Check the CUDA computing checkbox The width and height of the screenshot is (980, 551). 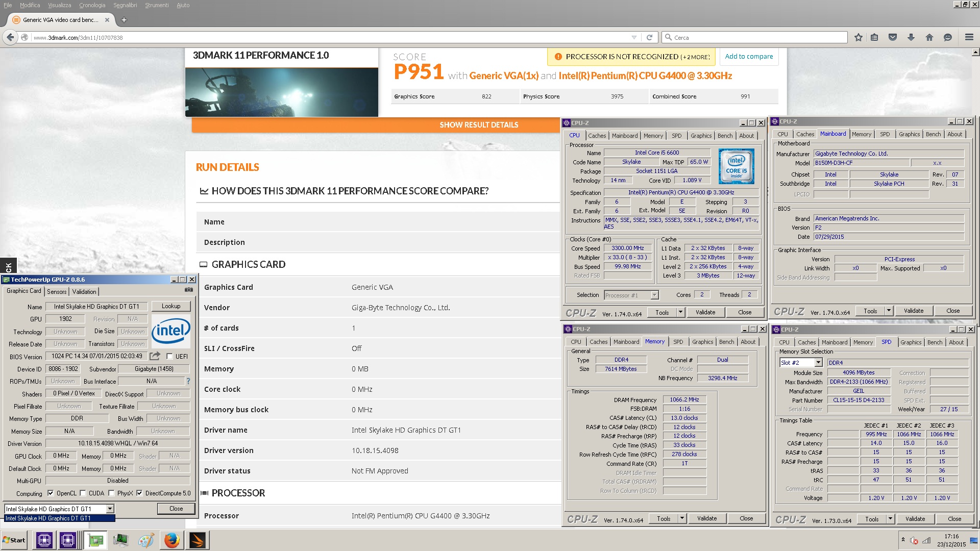(x=83, y=493)
